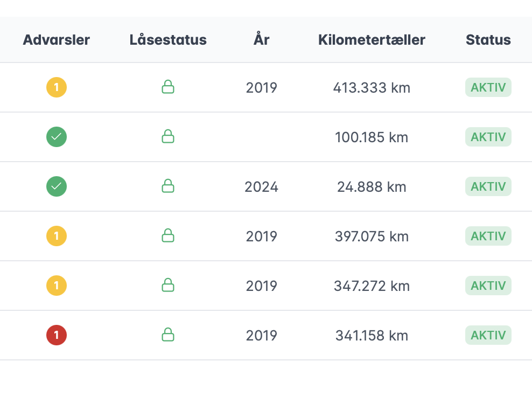Open the yellow warning for the 397.075 km vehicle
This screenshot has width=532, height=417.
tap(57, 236)
